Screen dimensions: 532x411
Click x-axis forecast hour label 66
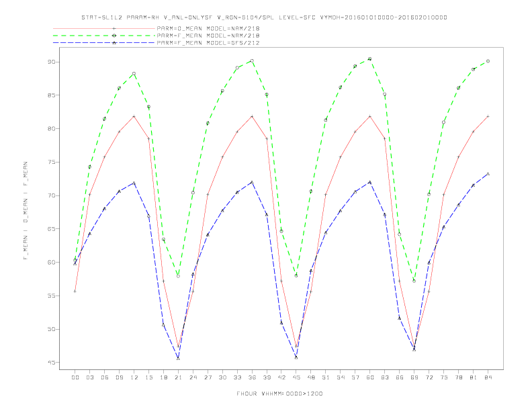click(400, 377)
